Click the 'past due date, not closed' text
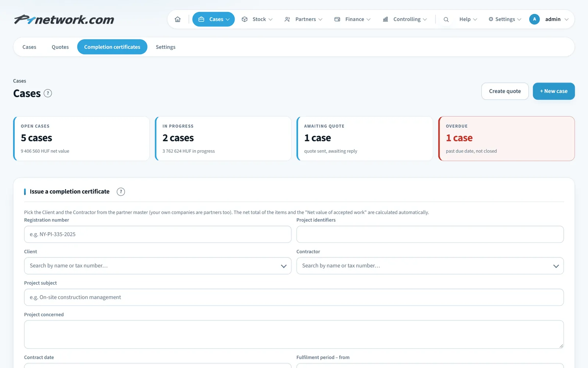Screen dimensions: 588x368 (471, 151)
